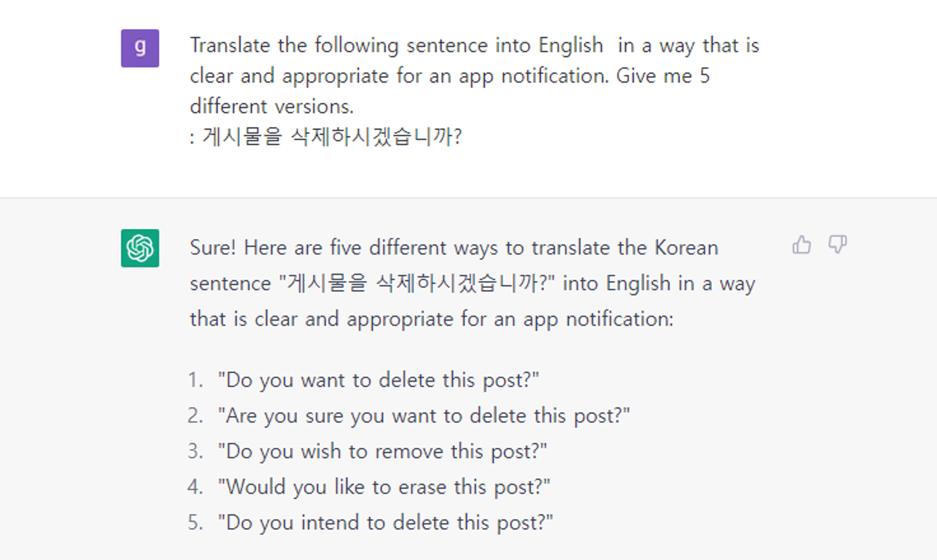Select "Are you sure you want to delete" option
The width and height of the screenshot is (937, 560).
click(x=424, y=416)
